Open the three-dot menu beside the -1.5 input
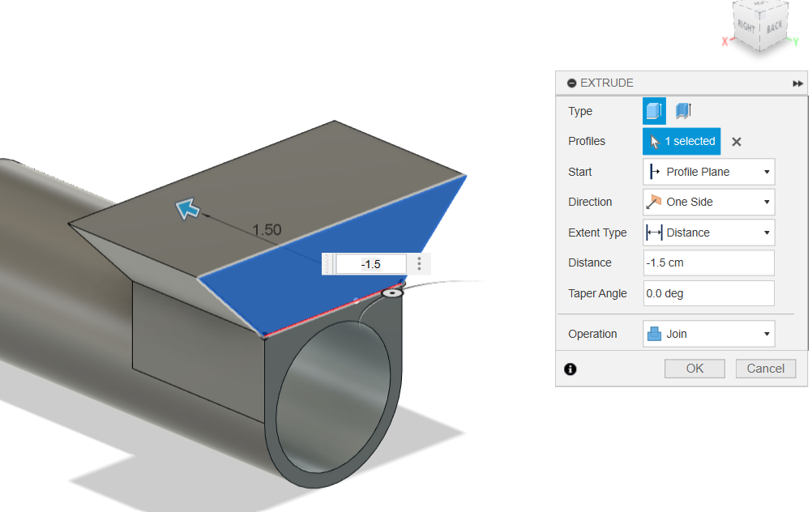Image resolution: width=812 pixels, height=512 pixels. [419, 264]
